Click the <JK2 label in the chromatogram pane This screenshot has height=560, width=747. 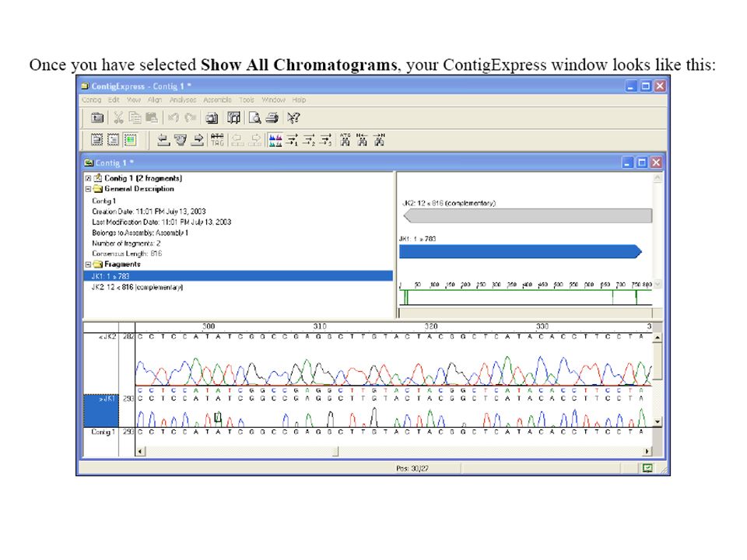[x=107, y=337]
